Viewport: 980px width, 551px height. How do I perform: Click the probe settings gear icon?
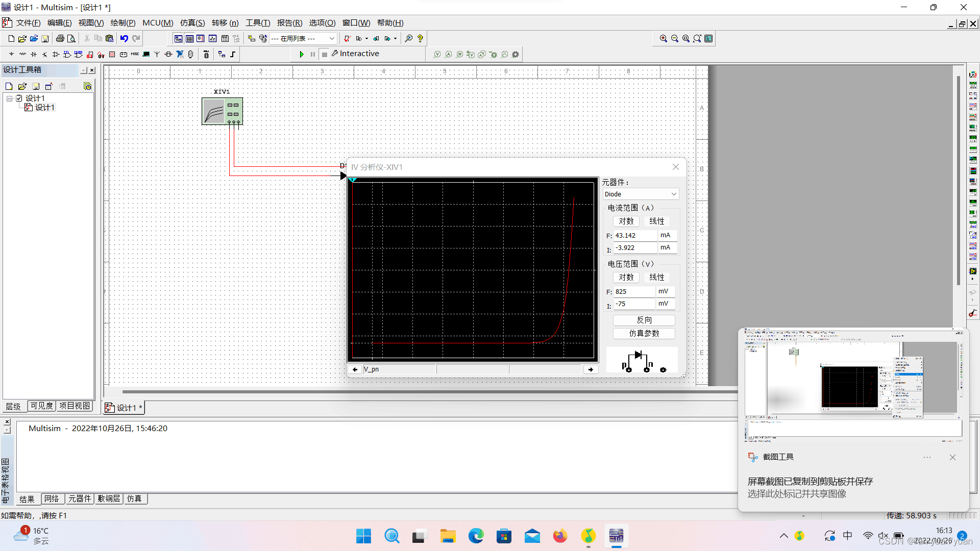[x=516, y=54]
